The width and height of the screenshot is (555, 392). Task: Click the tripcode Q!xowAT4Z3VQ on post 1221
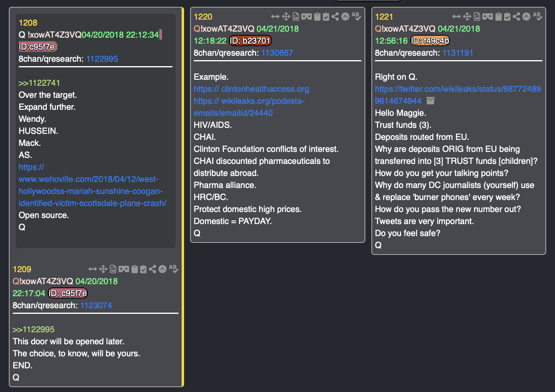[405, 29]
